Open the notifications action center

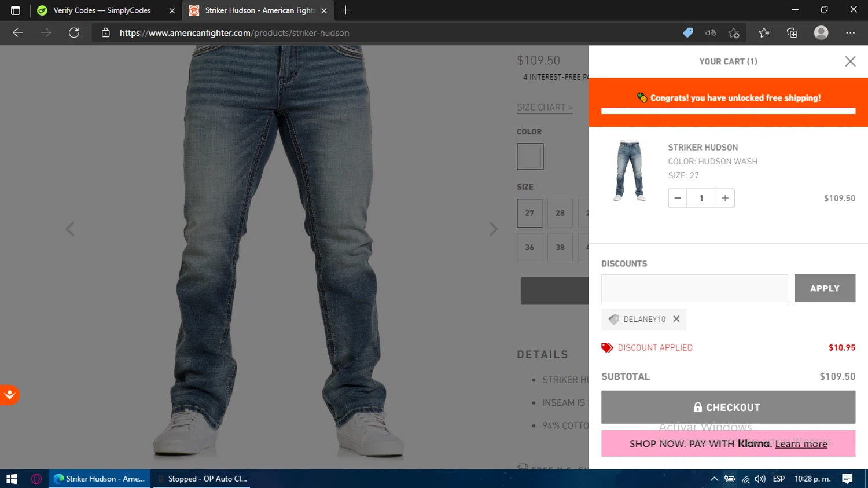tap(847, 479)
